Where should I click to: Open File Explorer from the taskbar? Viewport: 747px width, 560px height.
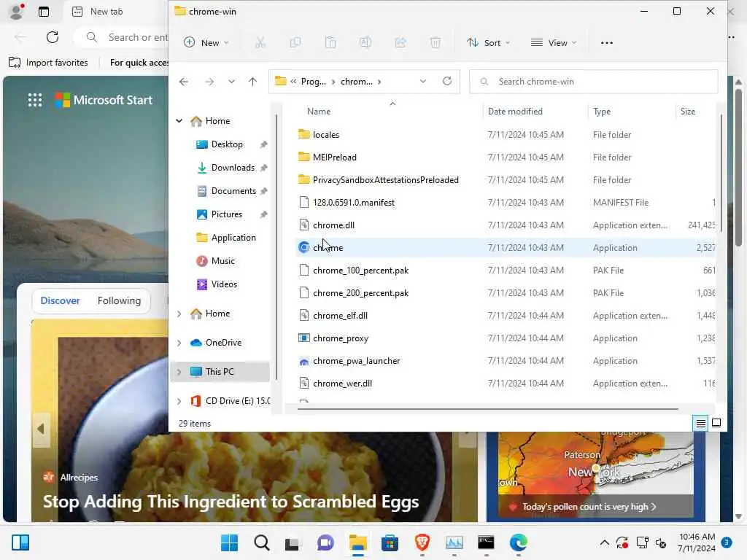pos(357,542)
